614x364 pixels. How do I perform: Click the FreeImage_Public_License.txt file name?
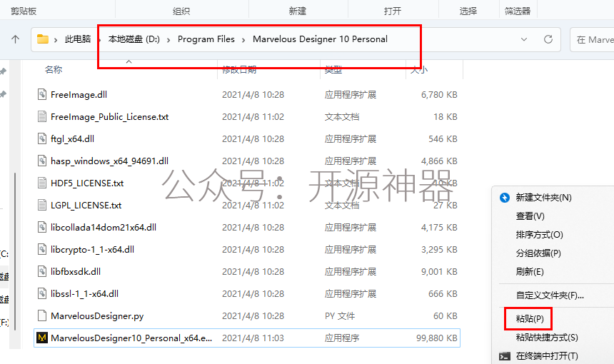110,116
